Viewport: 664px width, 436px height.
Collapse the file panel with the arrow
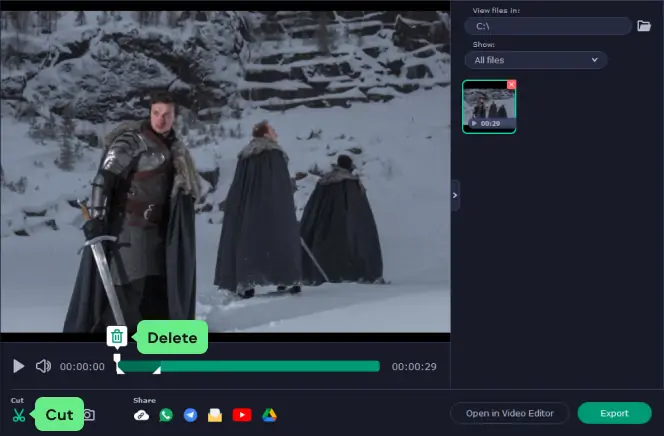pyautogui.click(x=455, y=195)
